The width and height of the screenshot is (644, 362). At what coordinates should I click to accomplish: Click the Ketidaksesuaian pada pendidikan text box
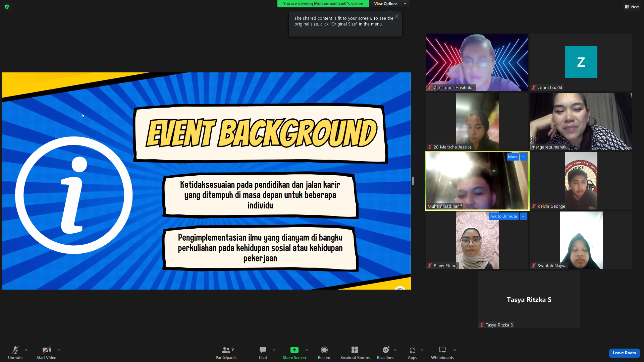pyautogui.click(x=260, y=195)
